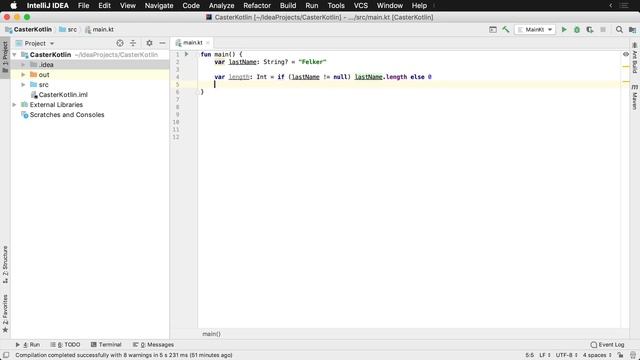Open Search Everywhere magnifier icon
Image resolution: width=640 pixels, height=360 pixels.
tap(619, 29)
